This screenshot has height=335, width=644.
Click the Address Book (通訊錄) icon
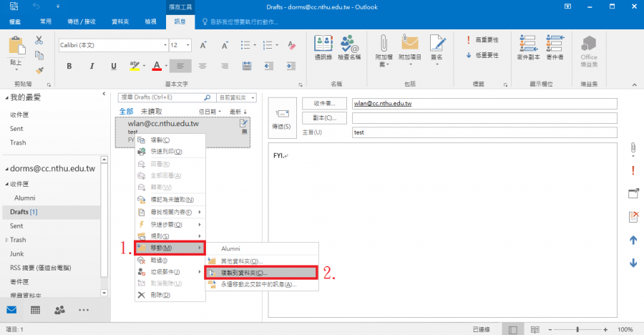pyautogui.click(x=323, y=47)
